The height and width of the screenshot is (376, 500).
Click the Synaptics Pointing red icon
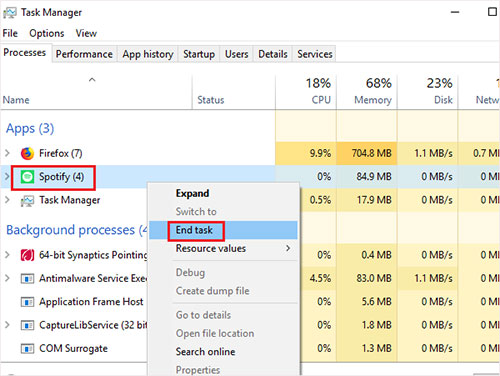[x=27, y=255]
